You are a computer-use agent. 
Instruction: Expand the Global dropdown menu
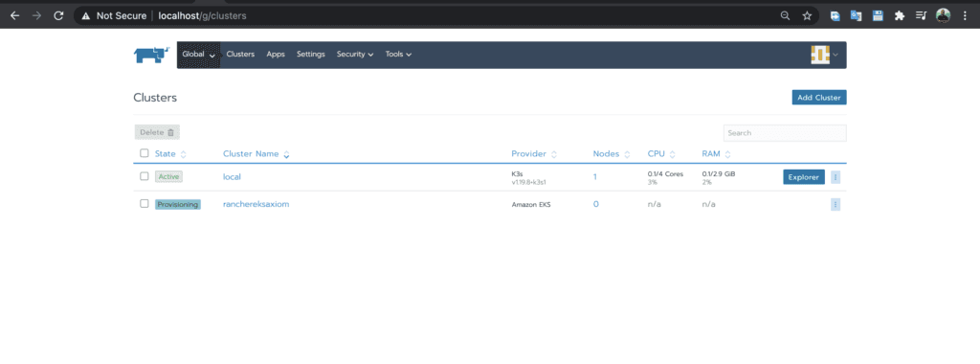[199, 55]
